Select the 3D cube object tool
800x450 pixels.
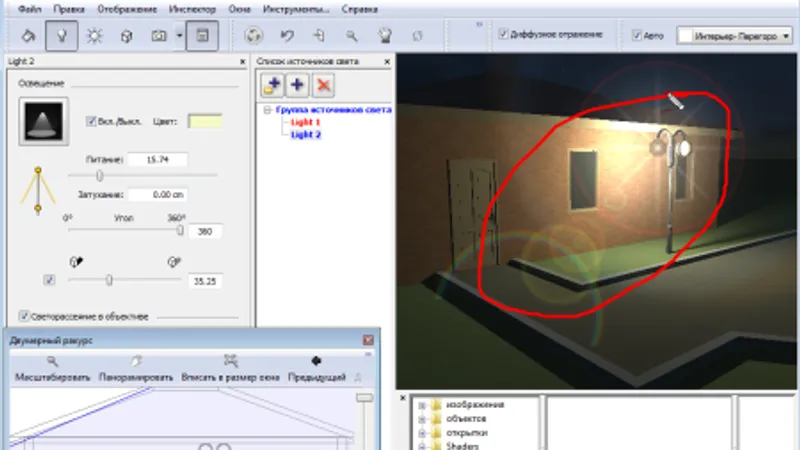coord(127,36)
